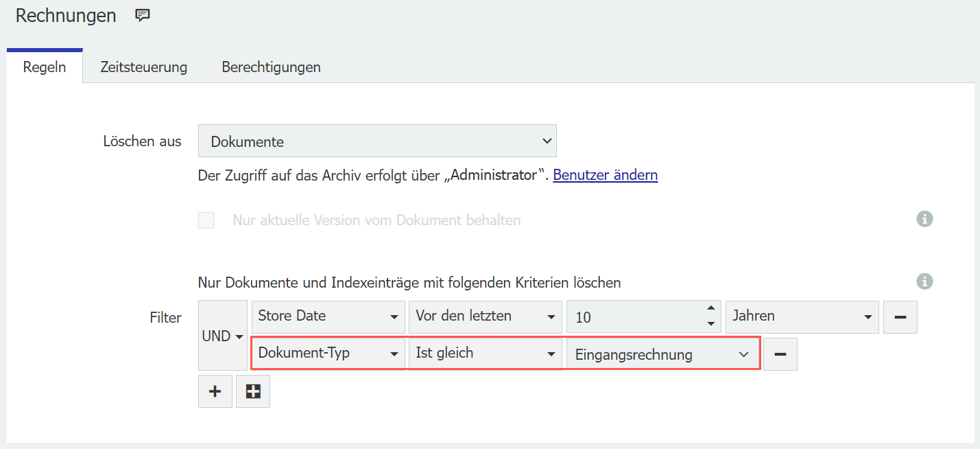Open the Jahren unit dropdown

(x=802, y=316)
